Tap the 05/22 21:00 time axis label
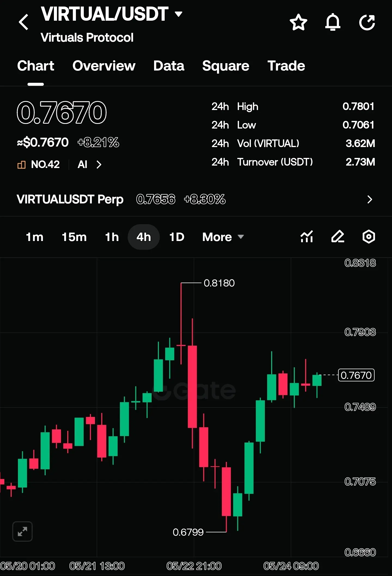This screenshot has width=392, height=576. (194, 566)
